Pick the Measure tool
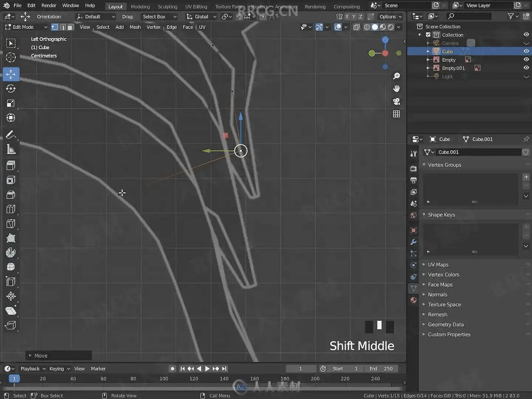Screen dimensions: 532x399 (11, 149)
